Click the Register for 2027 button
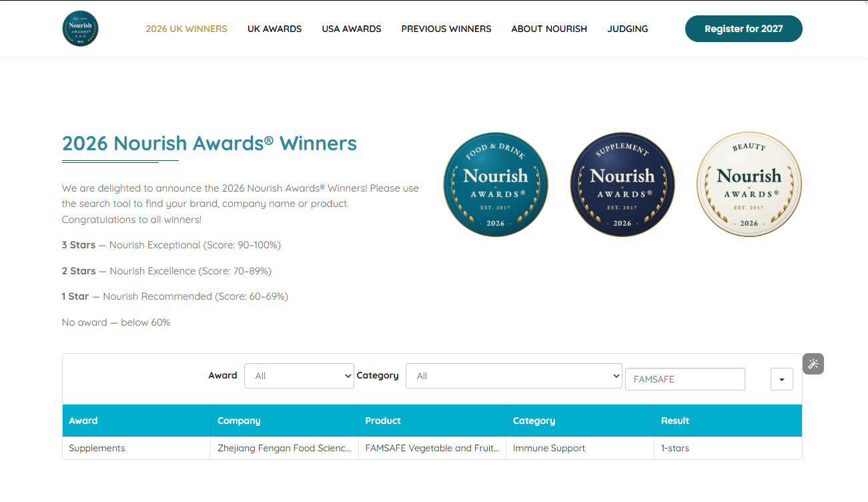This screenshot has height=502, width=868. [x=744, y=29]
